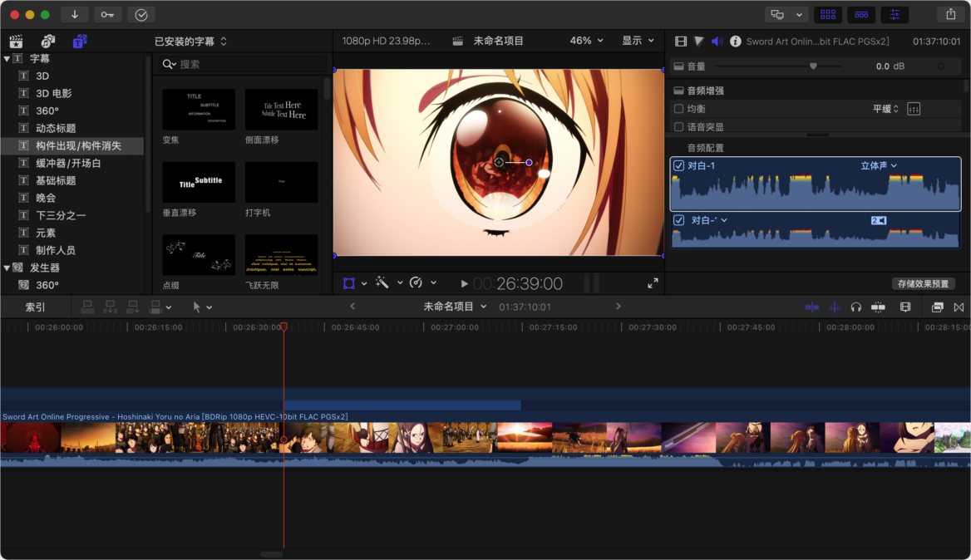Enter fullscreen viewer playback
The image size is (971, 560).
(x=653, y=283)
